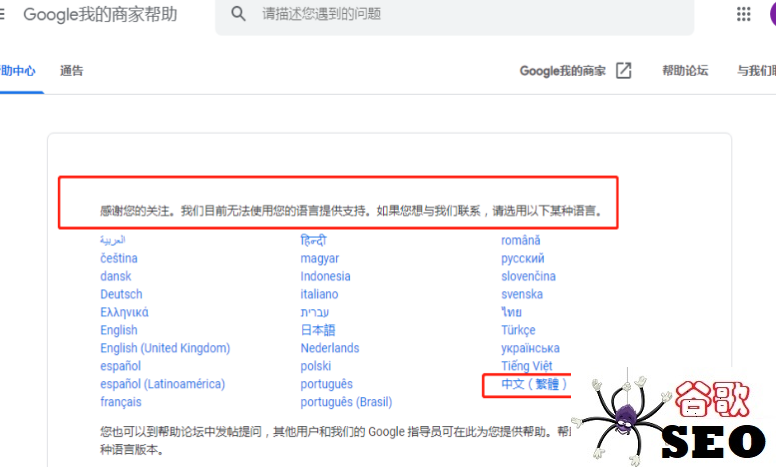Image resolution: width=776 pixels, height=467 pixels.
Task: Choose Hebrew עברית language
Action: coord(315,312)
